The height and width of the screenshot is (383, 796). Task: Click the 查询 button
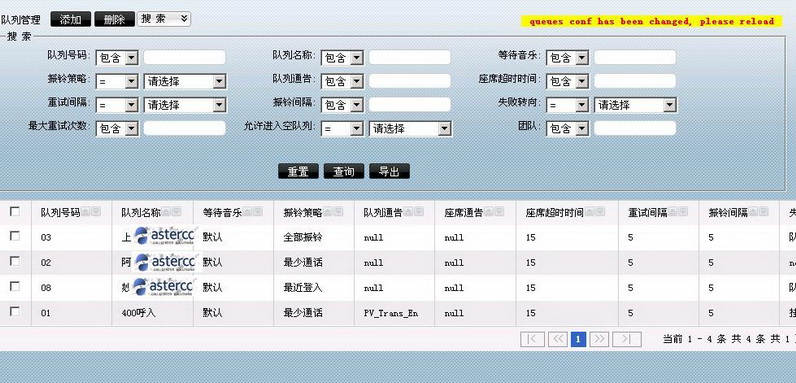click(x=344, y=172)
